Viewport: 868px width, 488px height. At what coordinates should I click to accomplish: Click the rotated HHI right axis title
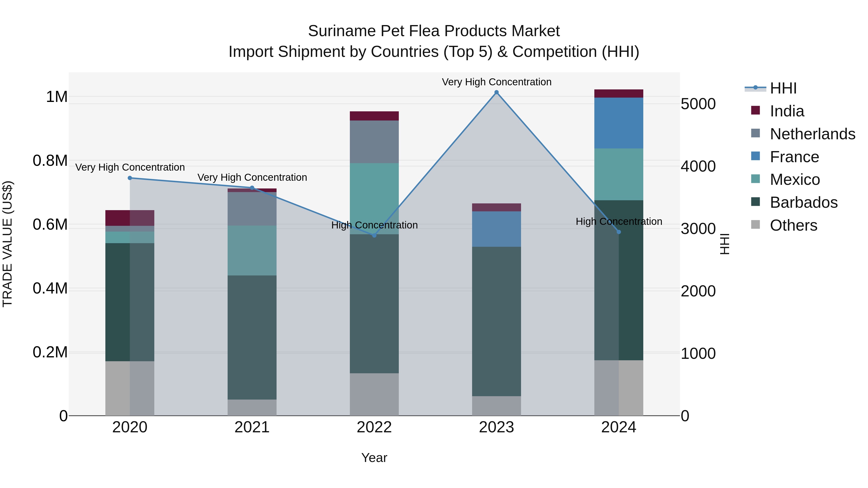click(x=725, y=244)
